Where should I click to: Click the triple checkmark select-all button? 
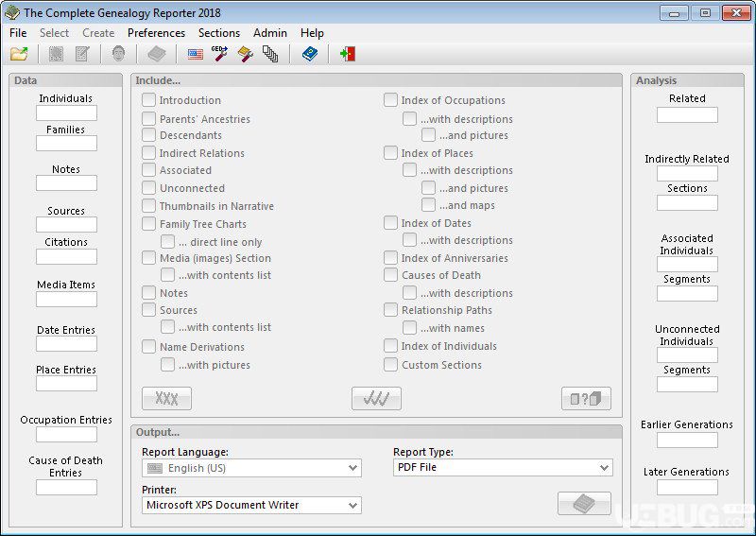[x=376, y=399]
